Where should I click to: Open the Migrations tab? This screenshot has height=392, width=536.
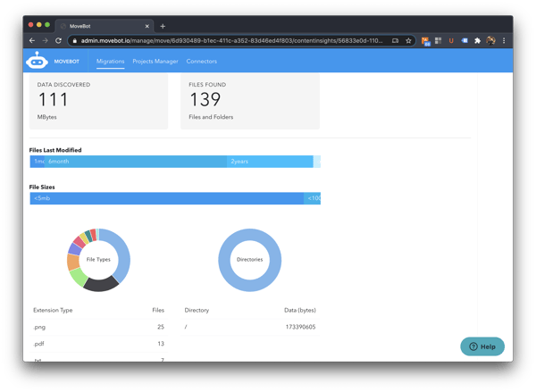point(110,62)
